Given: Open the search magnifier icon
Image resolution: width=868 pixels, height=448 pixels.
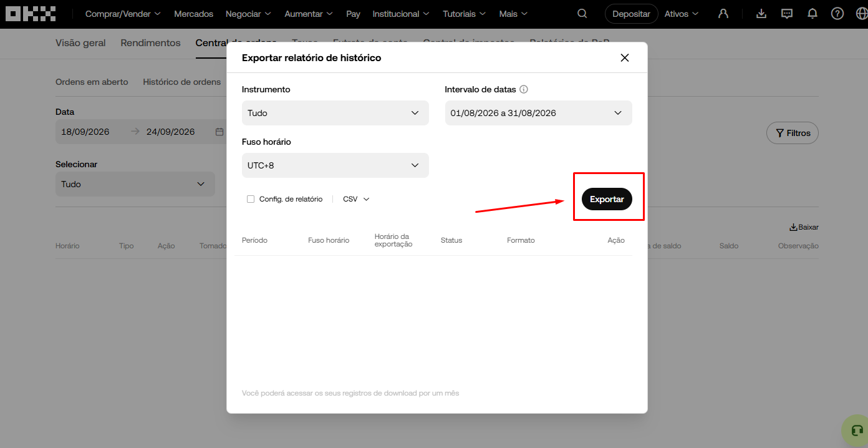Looking at the screenshot, I should click(582, 14).
